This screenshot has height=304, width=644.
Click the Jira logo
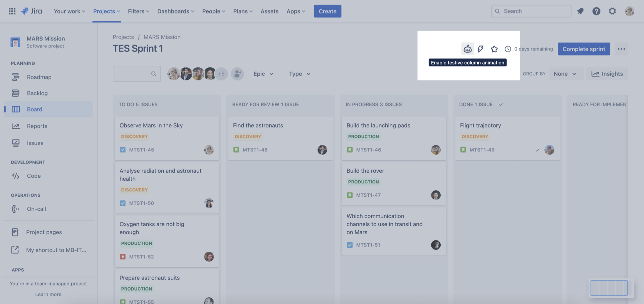[32, 11]
